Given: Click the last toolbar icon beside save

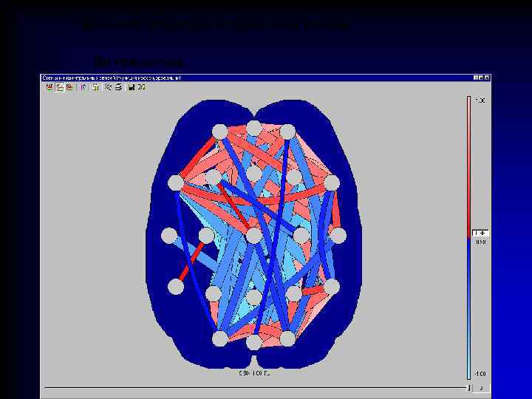Looking at the screenshot, I should click(141, 87).
